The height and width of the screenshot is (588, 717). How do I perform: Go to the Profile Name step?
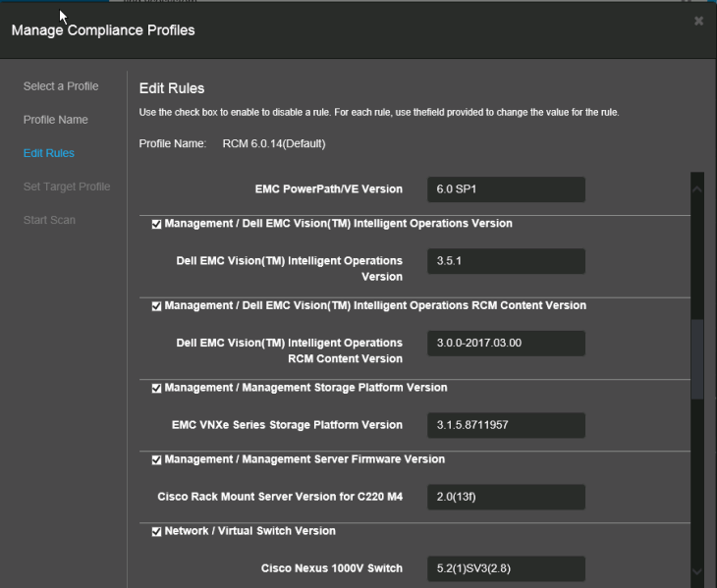(56, 120)
